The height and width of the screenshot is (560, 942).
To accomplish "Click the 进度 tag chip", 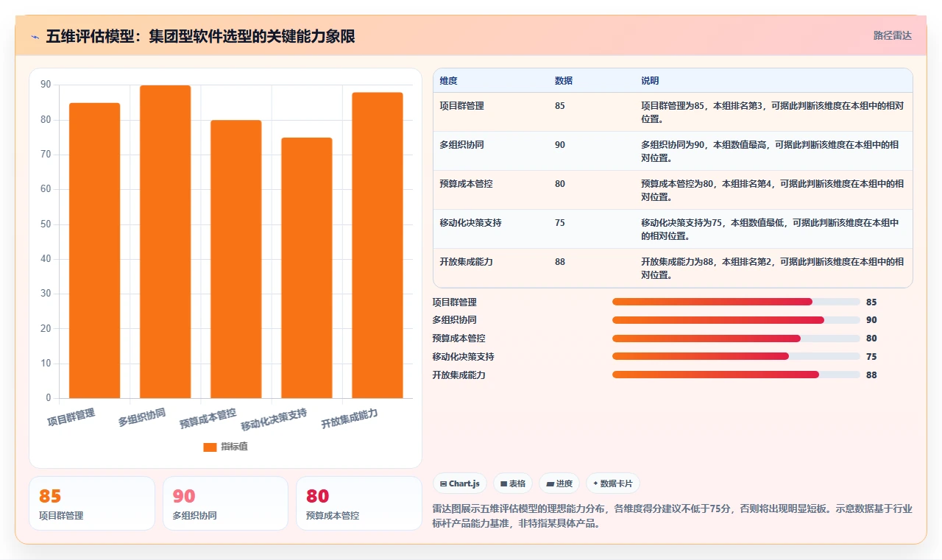I will coord(559,483).
